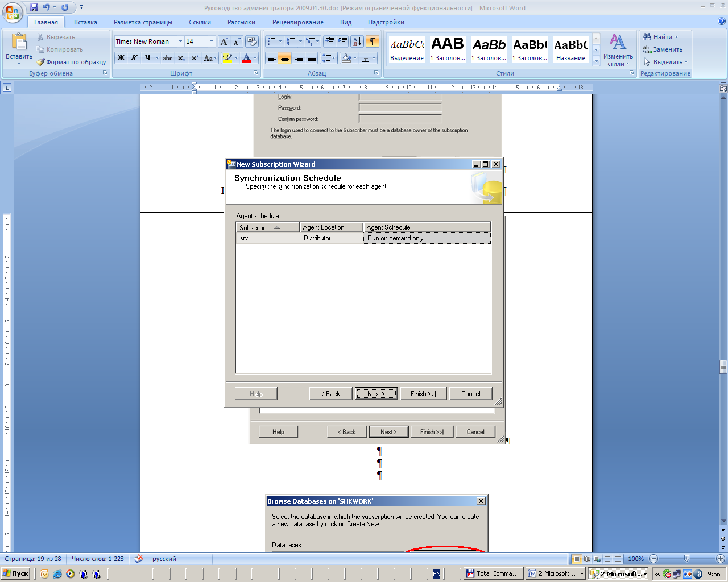728x582 pixels.
Task: Click Back in New Subscription Wizard
Action: click(x=330, y=393)
